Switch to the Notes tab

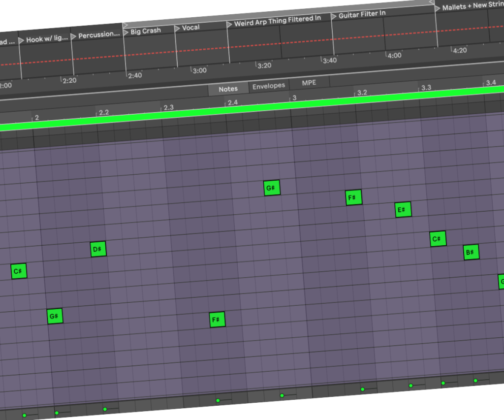coord(228,89)
